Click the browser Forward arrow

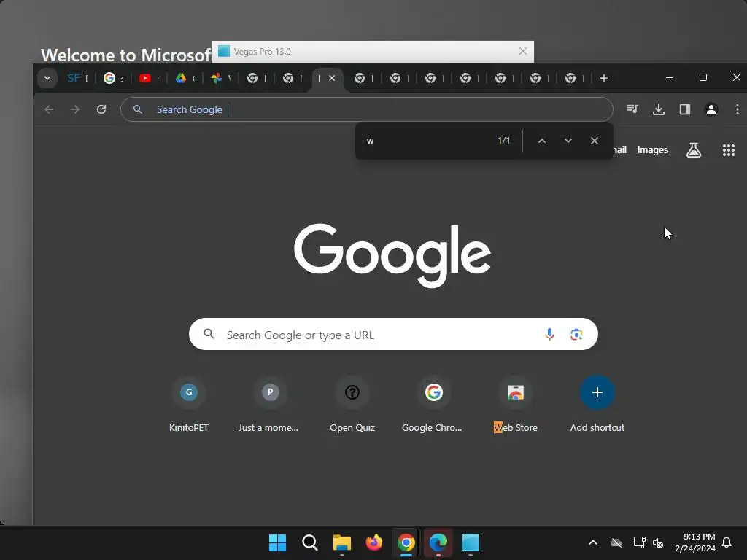click(75, 109)
